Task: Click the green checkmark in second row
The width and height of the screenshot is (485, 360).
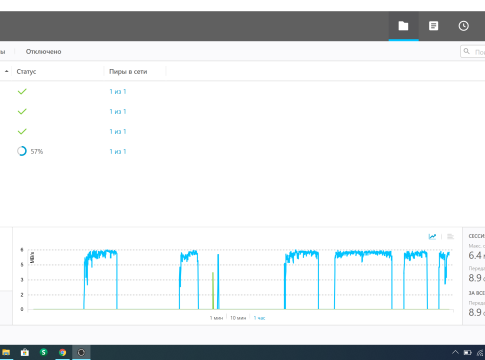Action: (x=22, y=111)
